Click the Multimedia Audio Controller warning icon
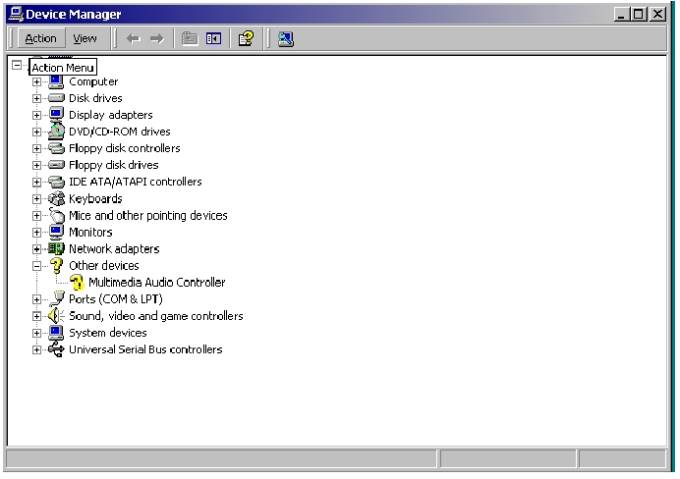The image size is (680, 479). (x=77, y=282)
